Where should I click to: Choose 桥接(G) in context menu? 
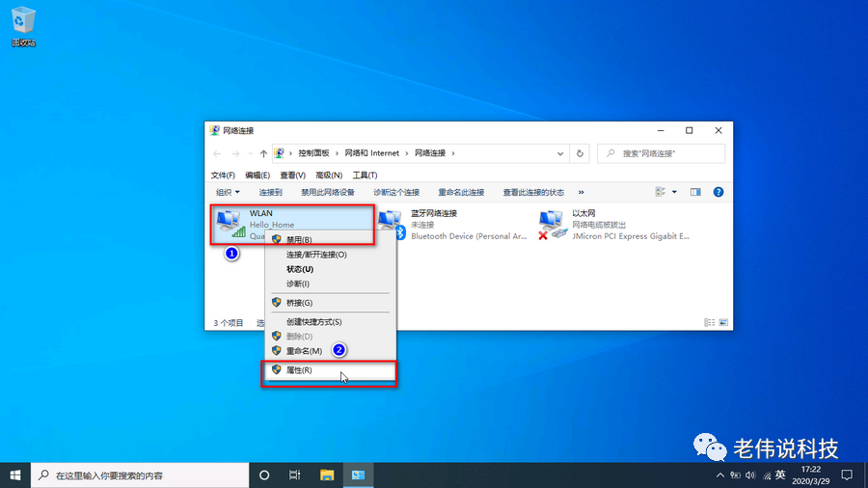[x=331, y=303]
